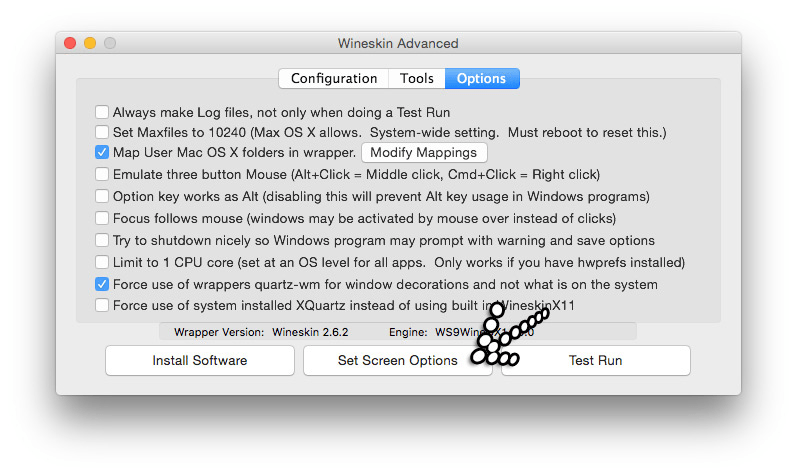Image resolution: width=797 pixels, height=475 pixels.
Task: Select the Options tab
Action: (x=482, y=78)
